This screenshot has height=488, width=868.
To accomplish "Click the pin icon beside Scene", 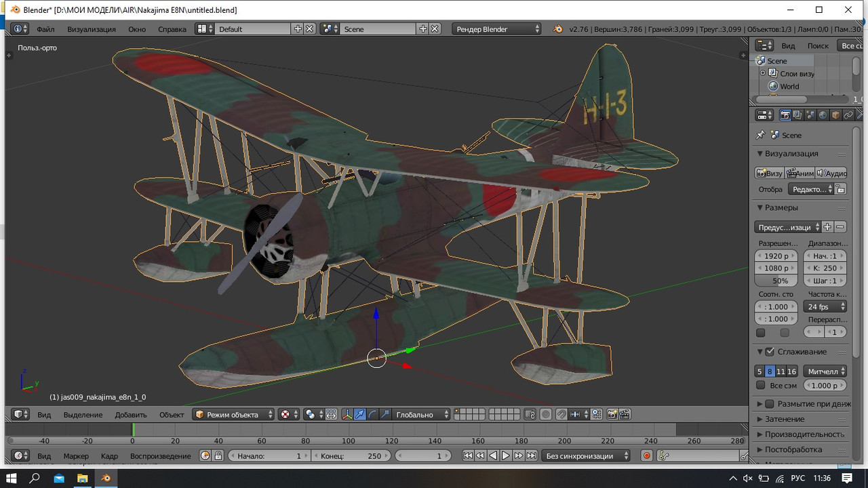I will (x=761, y=136).
